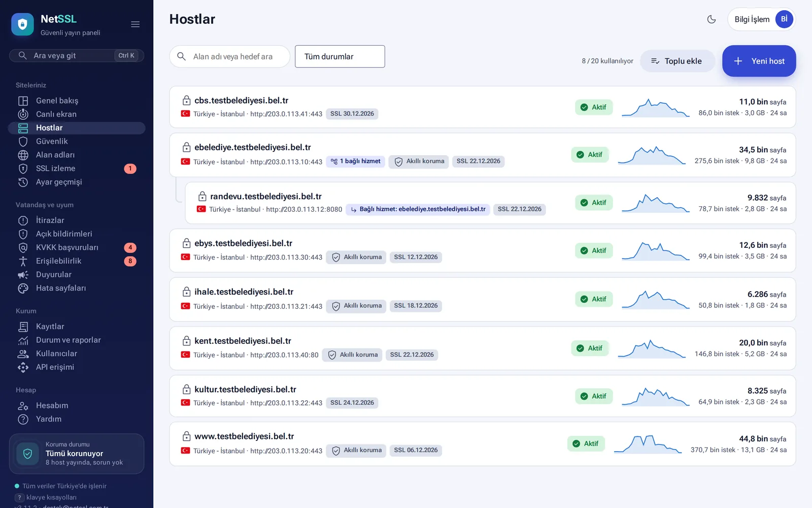Image resolution: width=812 pixels, height=508 pixels.
Task: Open Bilgi İşlem account menu
Action: pyautogui.click(x=761, y=19)
